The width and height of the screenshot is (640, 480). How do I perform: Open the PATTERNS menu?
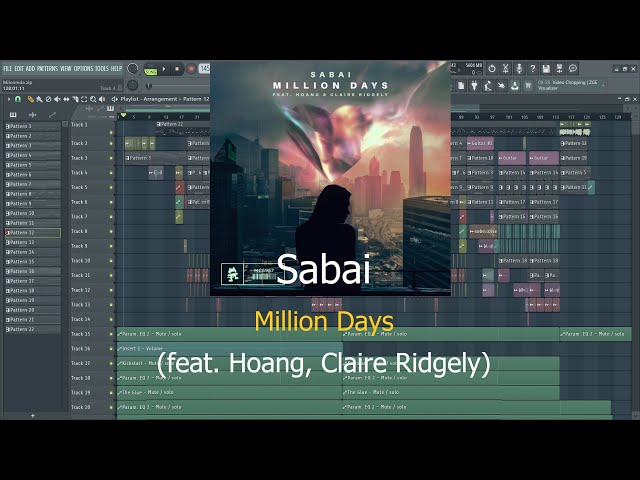(47, 69)
